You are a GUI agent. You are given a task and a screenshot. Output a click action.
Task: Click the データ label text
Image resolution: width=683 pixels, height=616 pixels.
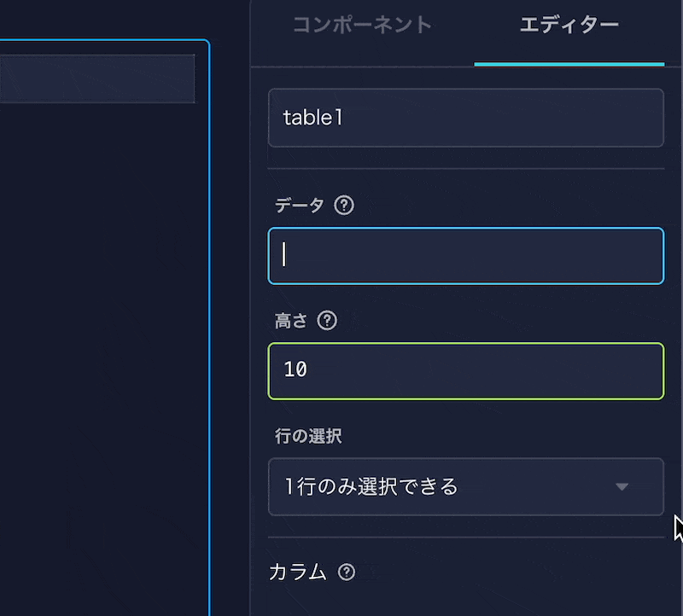299,206
